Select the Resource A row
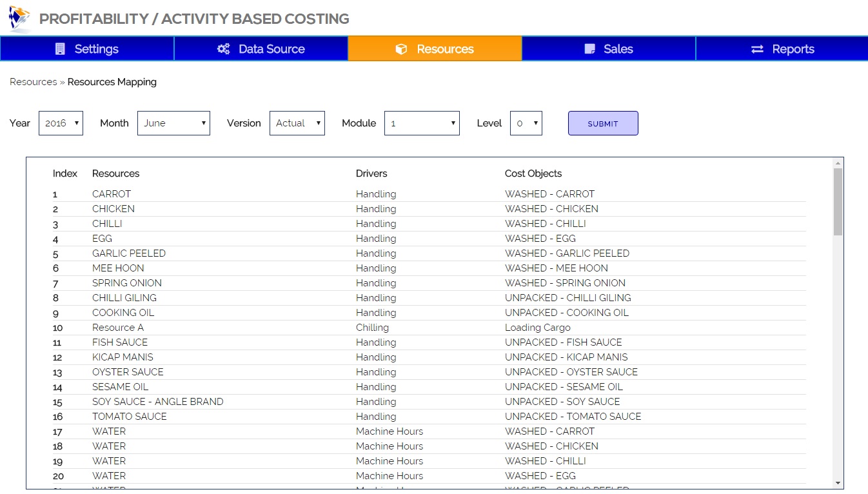The width and height of the screenshot is (868, 494). (118, 328)
